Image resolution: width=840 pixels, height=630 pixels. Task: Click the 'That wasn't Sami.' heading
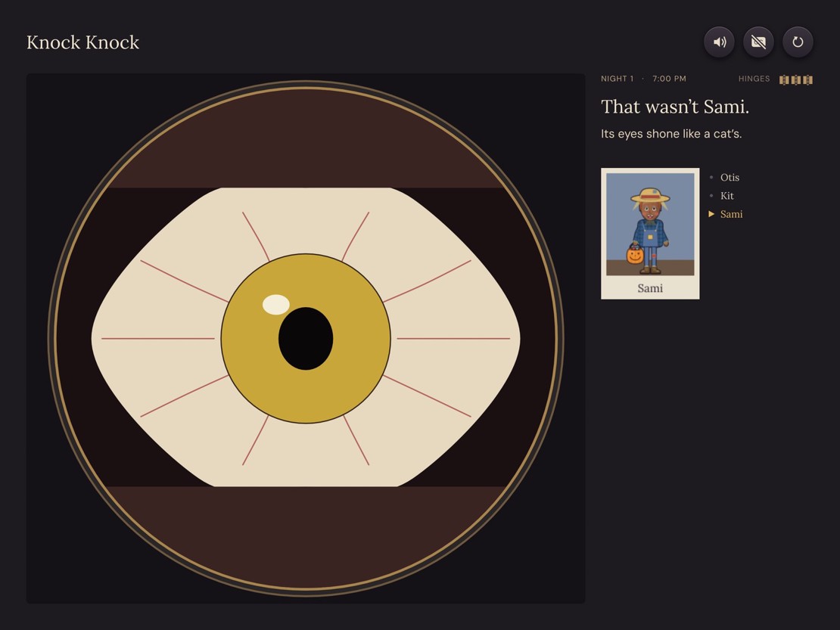675,107
